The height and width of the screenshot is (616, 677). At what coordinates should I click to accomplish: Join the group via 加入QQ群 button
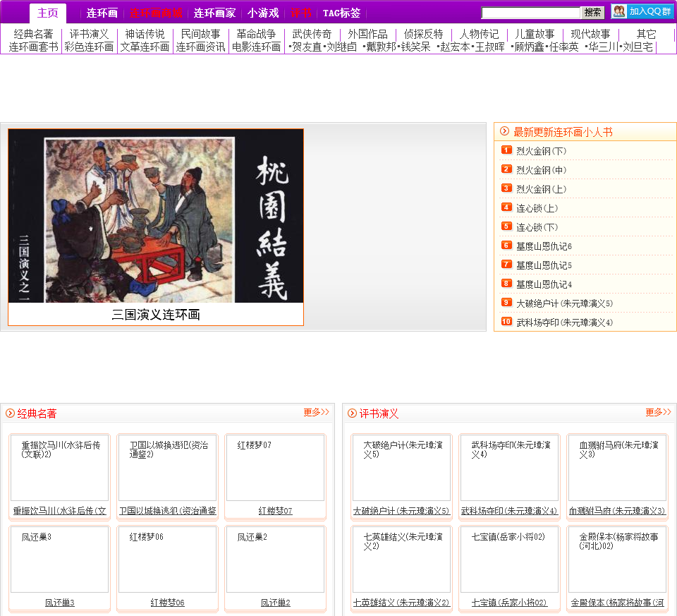[642, 11]
